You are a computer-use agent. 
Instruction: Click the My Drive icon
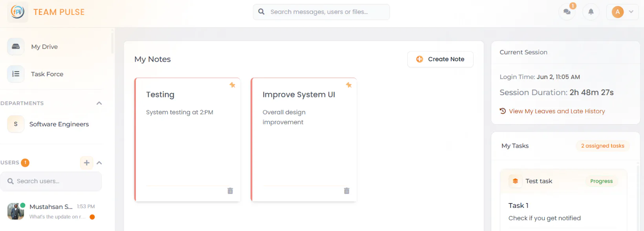point(16,46)
